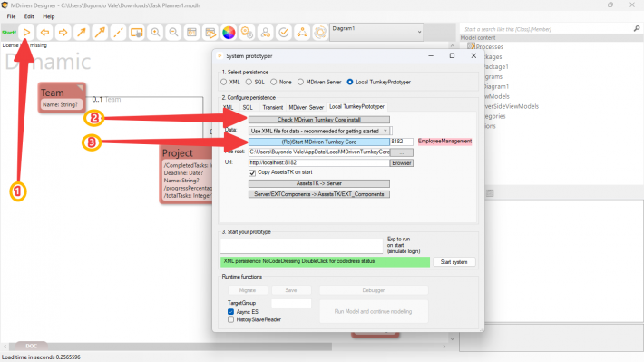The image size is (644, 362).
Task: Select the dashed line link tool
Action: point(118,32)
